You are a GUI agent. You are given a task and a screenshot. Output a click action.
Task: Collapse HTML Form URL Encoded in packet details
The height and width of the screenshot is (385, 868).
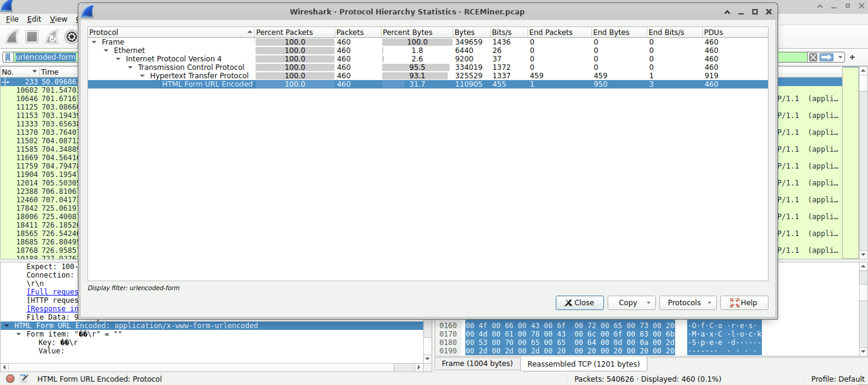7,325
